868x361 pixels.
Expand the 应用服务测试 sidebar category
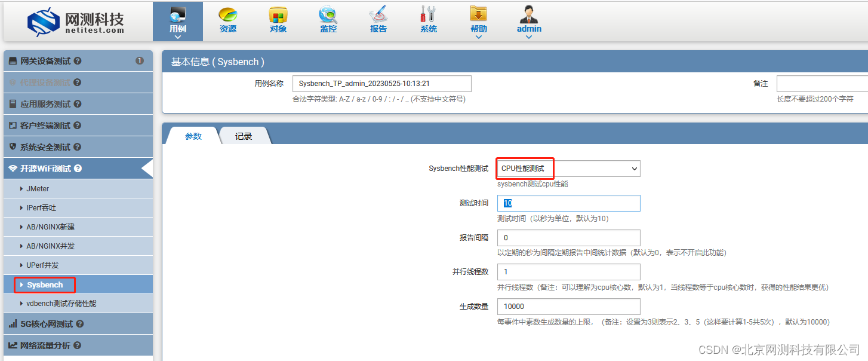point(78,104)
